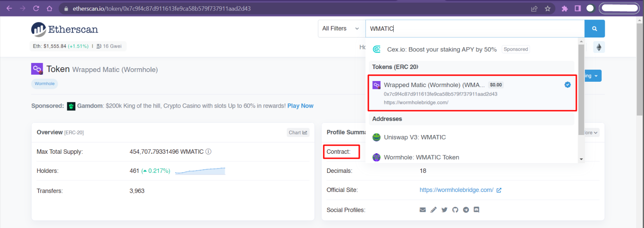Click the external link icon beside wormholebridge.com

coord(499,190)
